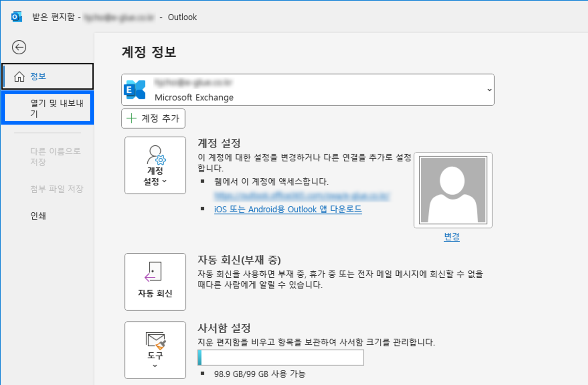Click the 변경 link under the profile picture

(x=452, y=237)
